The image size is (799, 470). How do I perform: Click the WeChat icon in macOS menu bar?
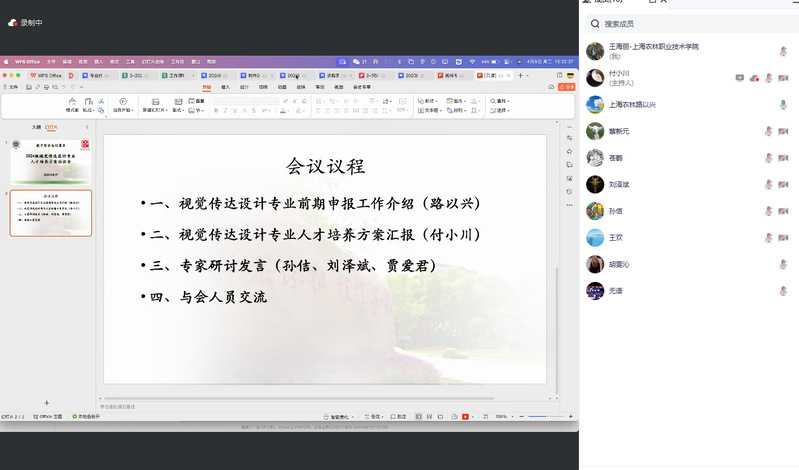(356, 61)
